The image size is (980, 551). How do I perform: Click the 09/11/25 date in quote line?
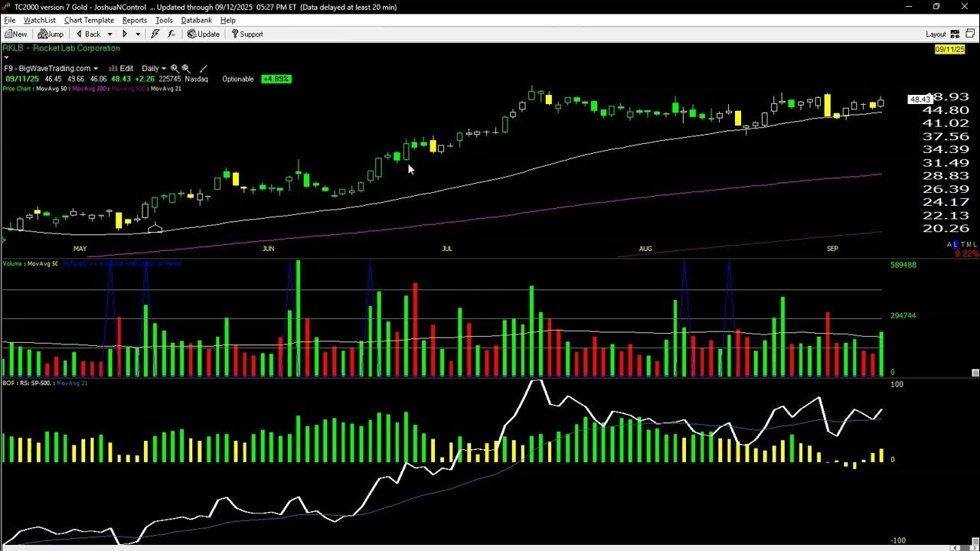click(22, 79)
